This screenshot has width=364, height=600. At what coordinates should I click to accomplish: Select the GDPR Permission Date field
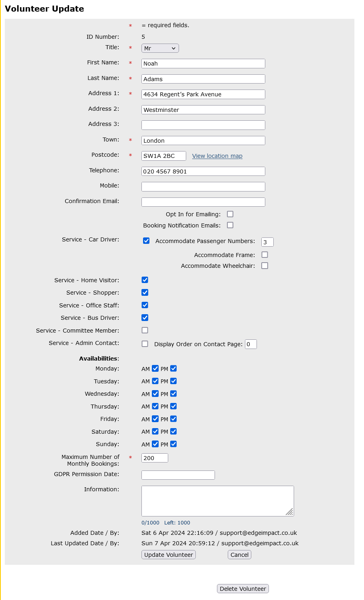pos(178,475)
